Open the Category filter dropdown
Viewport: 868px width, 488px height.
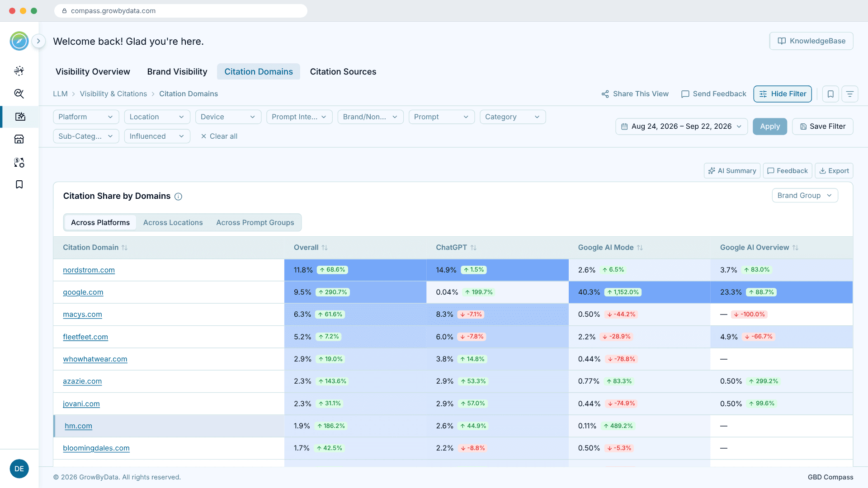tap(513, 117)
